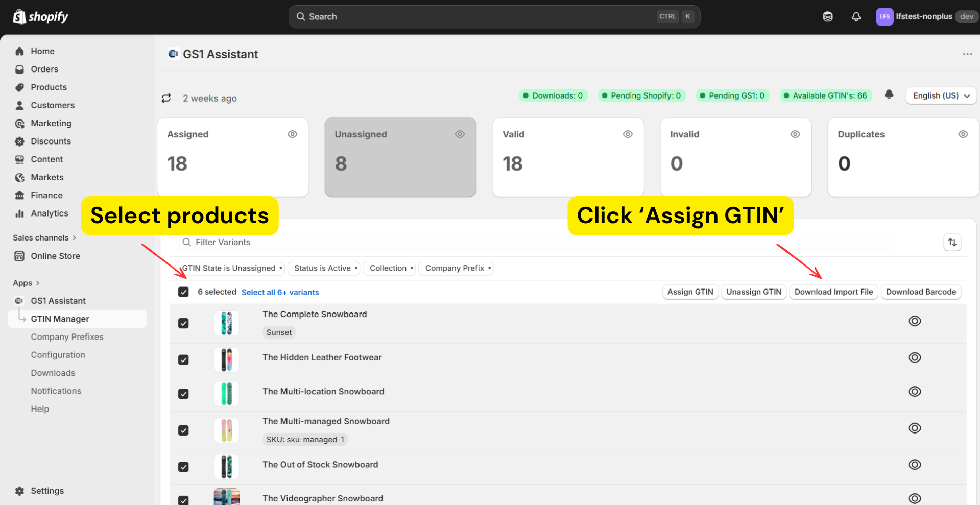Click the Available GTIN's: 66 badge
This screenshot has width=980, height=505.
click(826, 95)
